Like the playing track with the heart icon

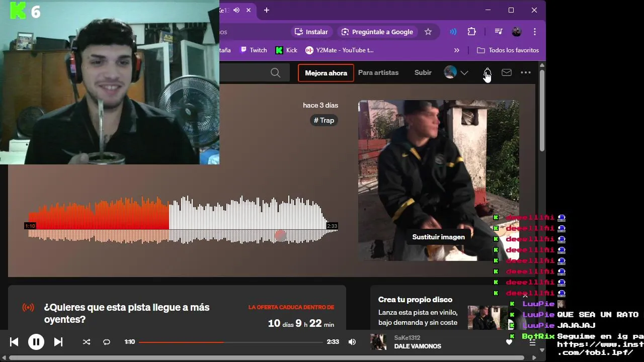point(509,342)
